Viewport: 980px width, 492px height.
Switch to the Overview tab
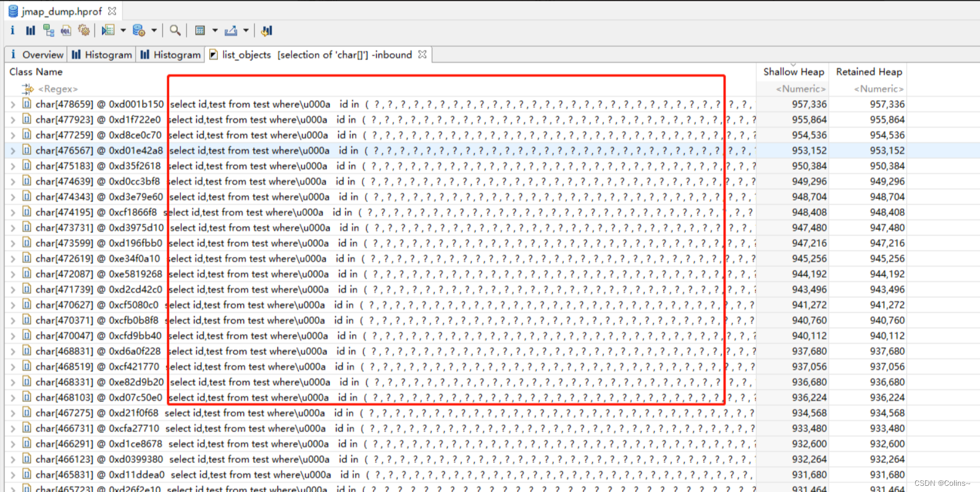(x=36, y=54)
